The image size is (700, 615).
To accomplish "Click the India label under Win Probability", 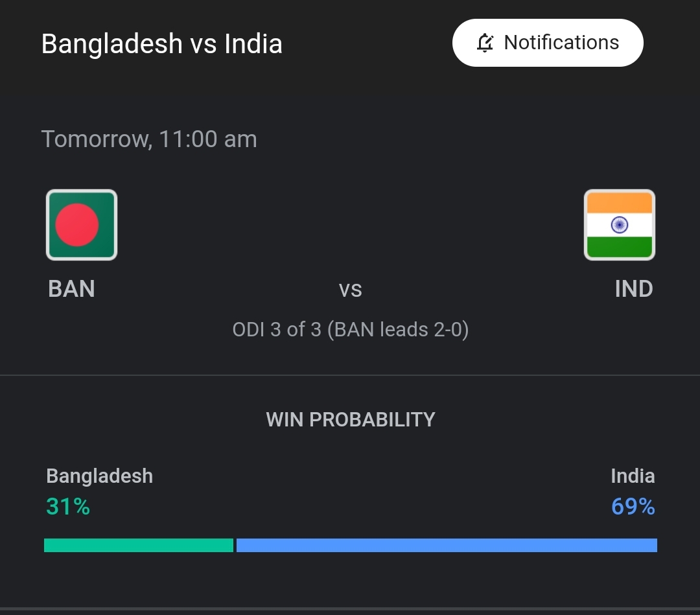I will 633,476.
